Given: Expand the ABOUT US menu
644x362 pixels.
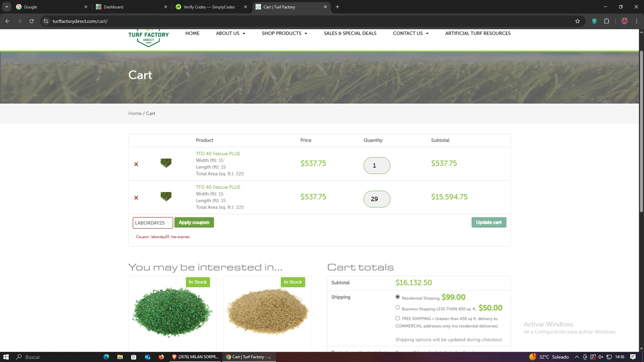Looking at the screenshot, I should coord(231,33).
